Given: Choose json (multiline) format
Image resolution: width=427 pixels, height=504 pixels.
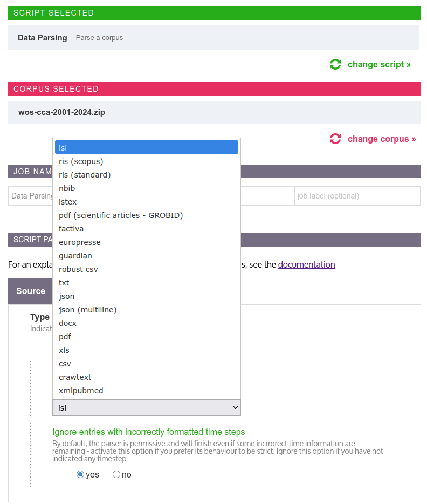Looking at the screenshot, I should click(87, 310).
